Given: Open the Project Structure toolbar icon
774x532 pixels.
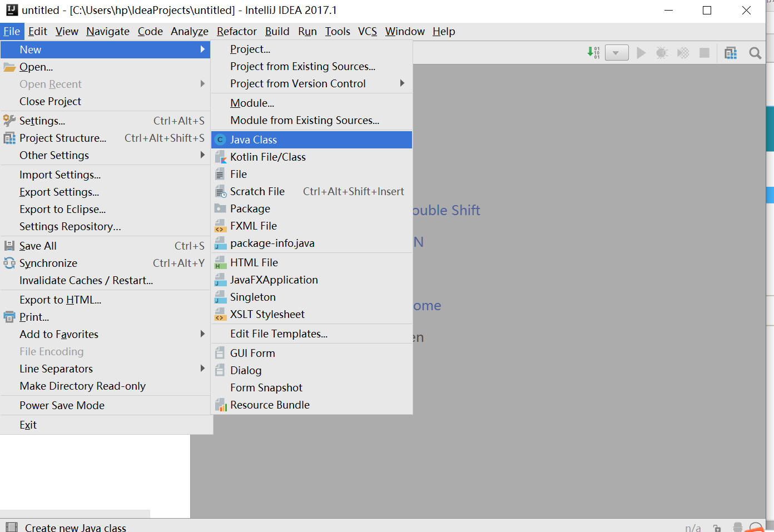Looking at the screenshot, I should point(731,53).
